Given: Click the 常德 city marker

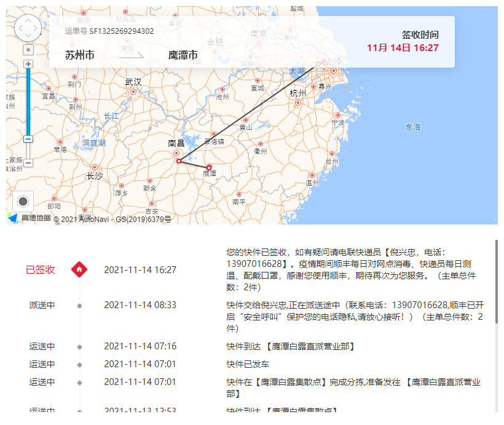Looking at the screenshot, I should tap(60, 142).
